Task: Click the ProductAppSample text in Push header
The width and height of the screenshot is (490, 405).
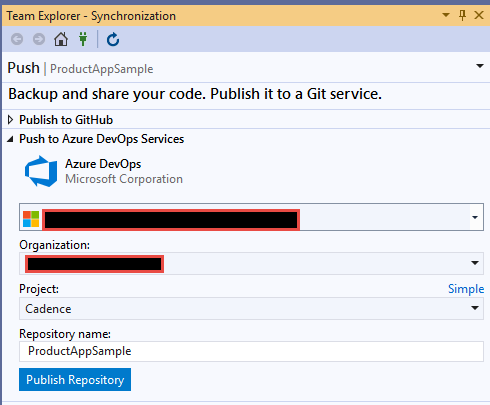Action: pos(101,69)
